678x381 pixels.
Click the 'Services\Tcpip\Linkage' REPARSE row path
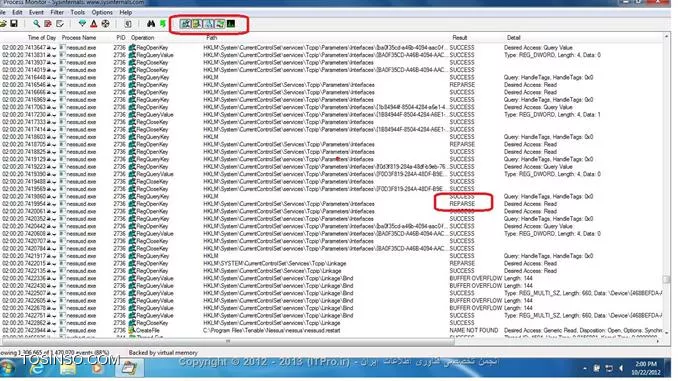275,263
